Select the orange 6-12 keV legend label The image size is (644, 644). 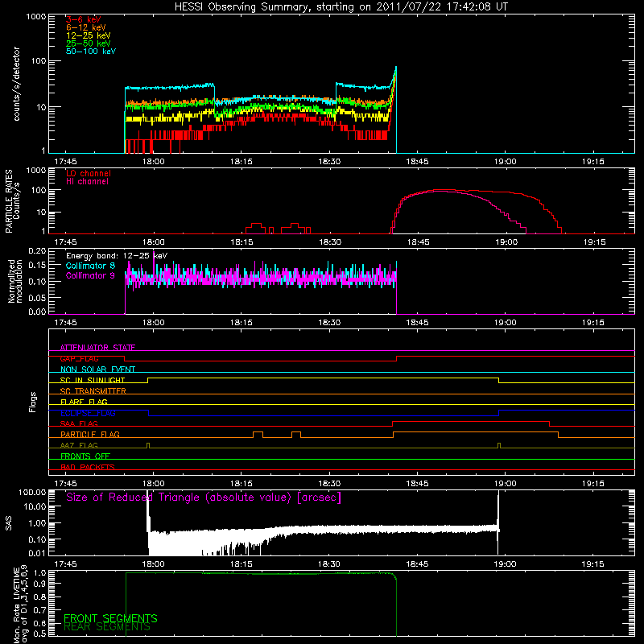pyautogui.click(x=86, y=27)
